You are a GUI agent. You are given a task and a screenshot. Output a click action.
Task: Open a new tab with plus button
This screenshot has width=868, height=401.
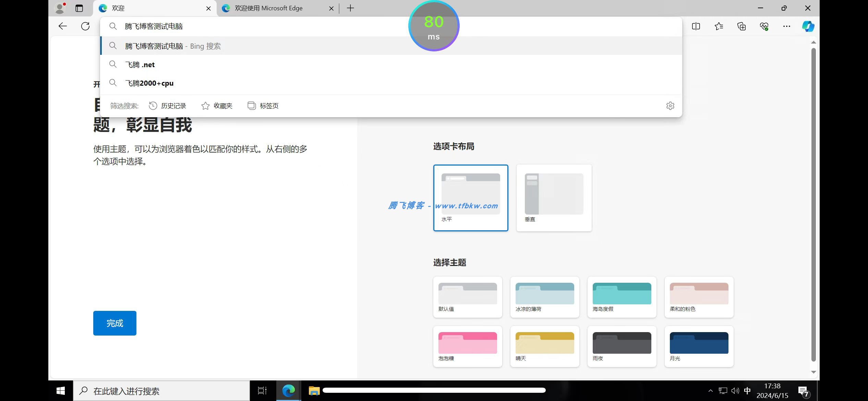coord(350,8)
